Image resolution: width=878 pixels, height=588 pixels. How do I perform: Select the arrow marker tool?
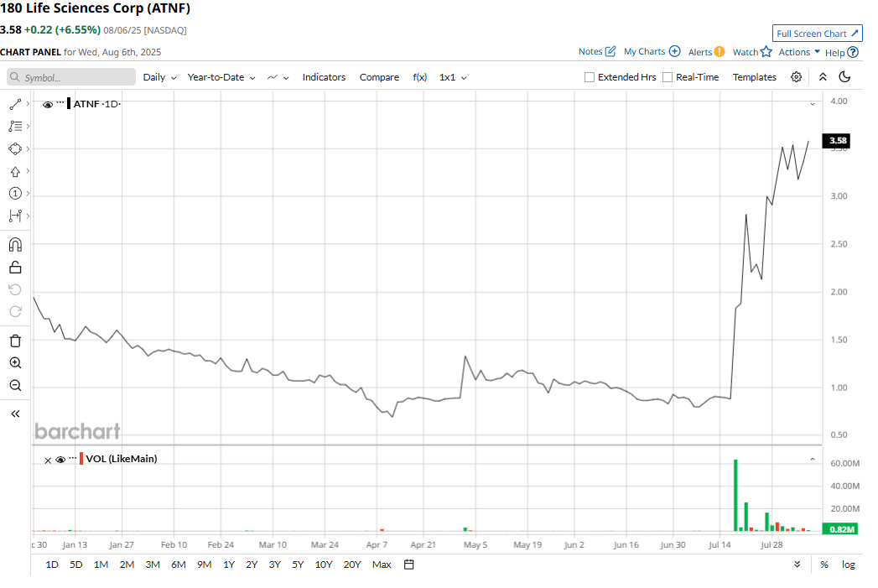pos(15,171)
